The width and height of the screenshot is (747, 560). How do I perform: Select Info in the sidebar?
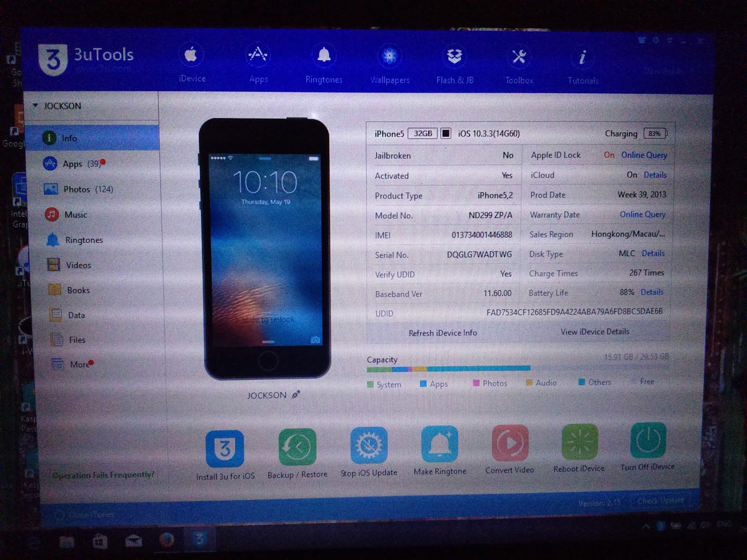click(x=92, y=138)
